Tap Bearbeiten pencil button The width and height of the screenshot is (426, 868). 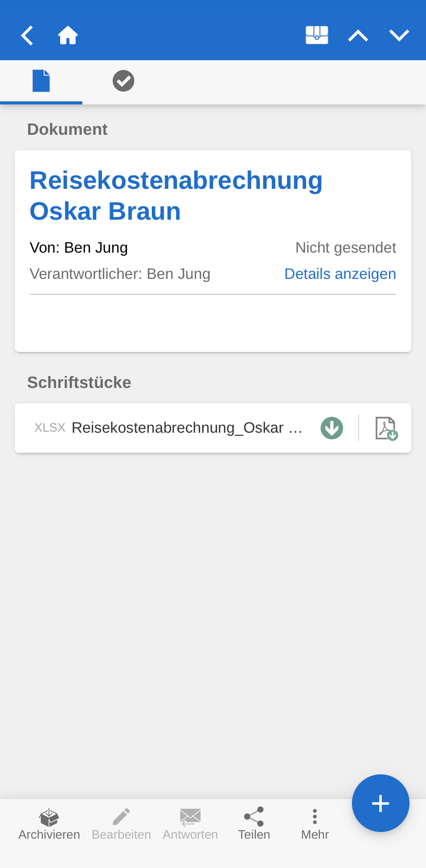(121, 823)
